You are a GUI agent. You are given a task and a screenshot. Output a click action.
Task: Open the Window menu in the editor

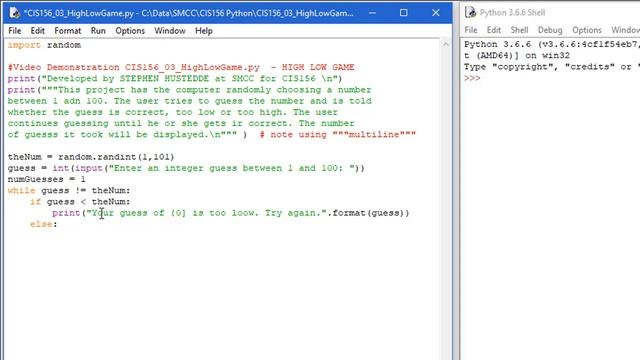tap(170, 31)
